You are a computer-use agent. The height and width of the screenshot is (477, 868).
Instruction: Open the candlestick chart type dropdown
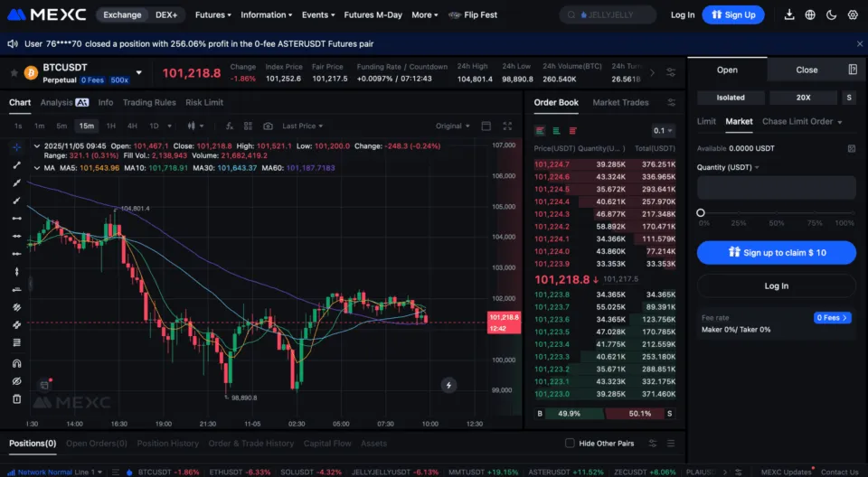pos(195,126)
